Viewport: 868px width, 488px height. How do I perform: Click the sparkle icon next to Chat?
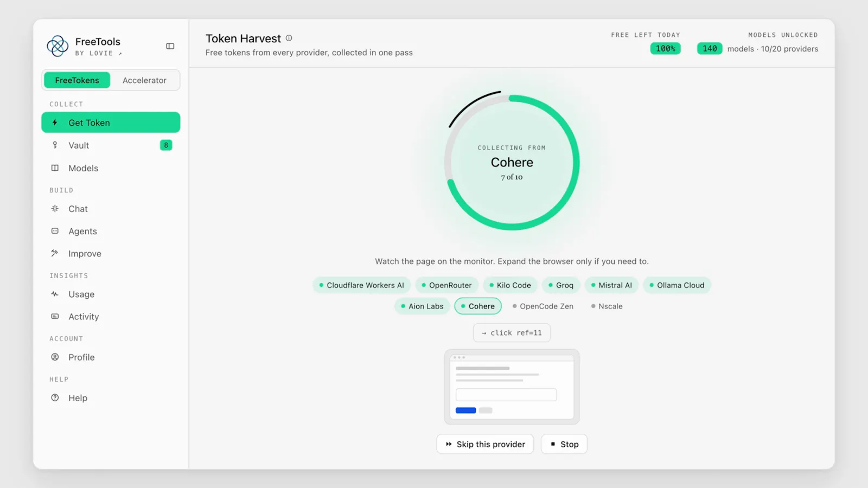(55, 209)
